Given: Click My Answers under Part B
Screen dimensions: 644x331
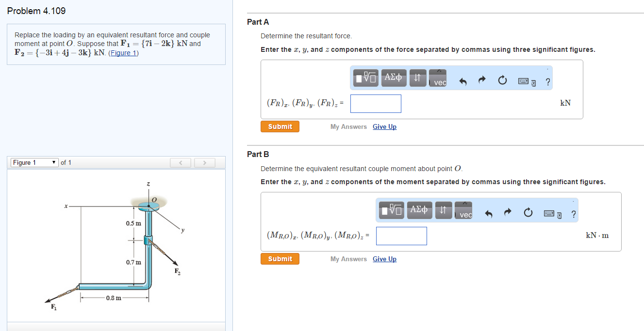Looking at the screenshot, I should point(348,259).
